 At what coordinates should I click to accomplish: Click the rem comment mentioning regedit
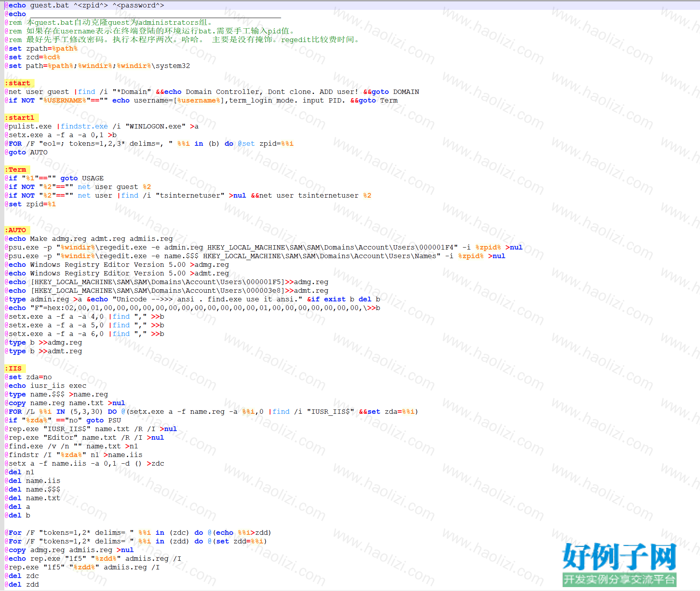point(182,40)
